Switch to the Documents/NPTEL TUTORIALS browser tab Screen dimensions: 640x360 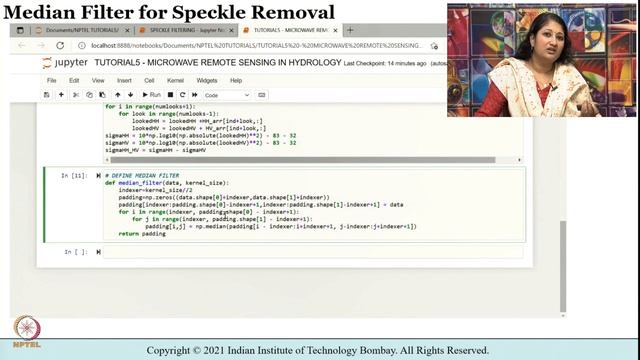pos(82,30)
